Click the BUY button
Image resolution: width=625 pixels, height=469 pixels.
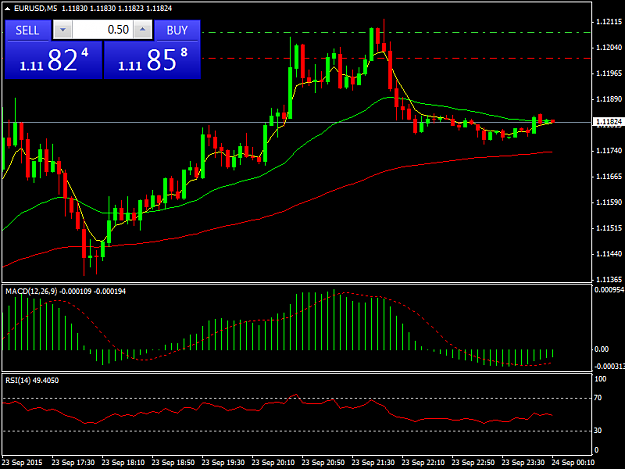177,30
